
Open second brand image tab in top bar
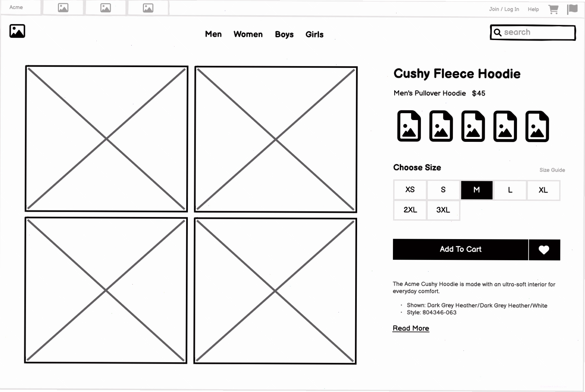[x=105, y=8]
